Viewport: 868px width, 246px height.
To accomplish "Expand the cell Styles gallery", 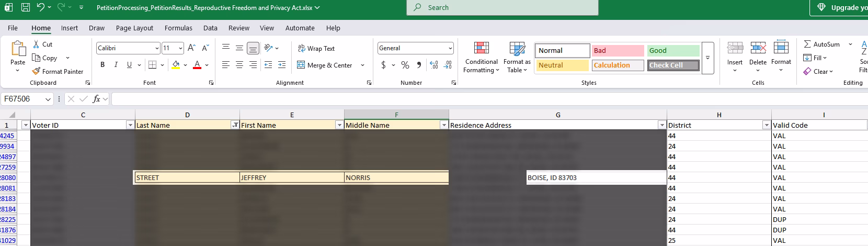I will pos(707,58).
